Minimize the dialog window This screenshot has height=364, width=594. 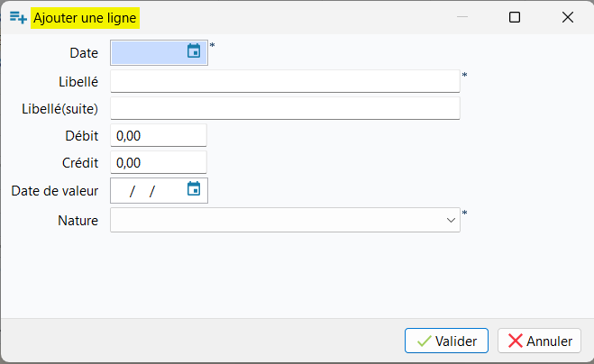tap(462, 17)
